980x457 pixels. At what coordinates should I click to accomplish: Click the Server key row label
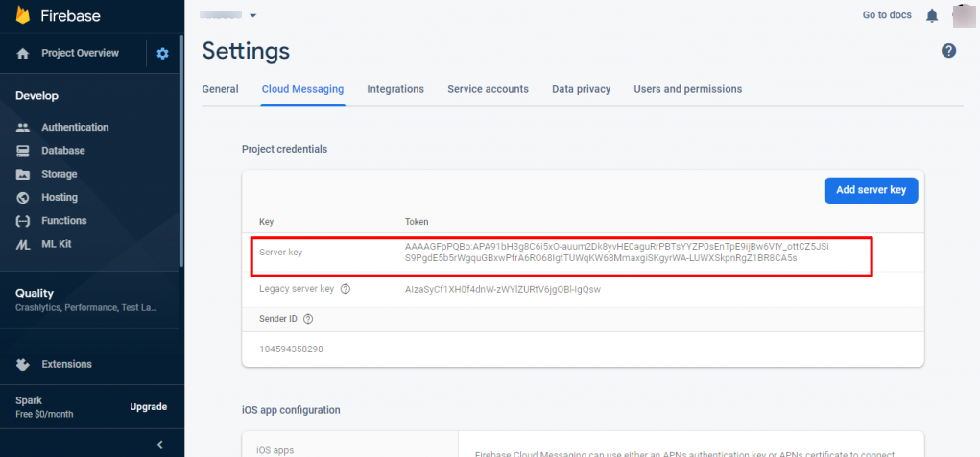pyautogui.click(x=280, y=253)
